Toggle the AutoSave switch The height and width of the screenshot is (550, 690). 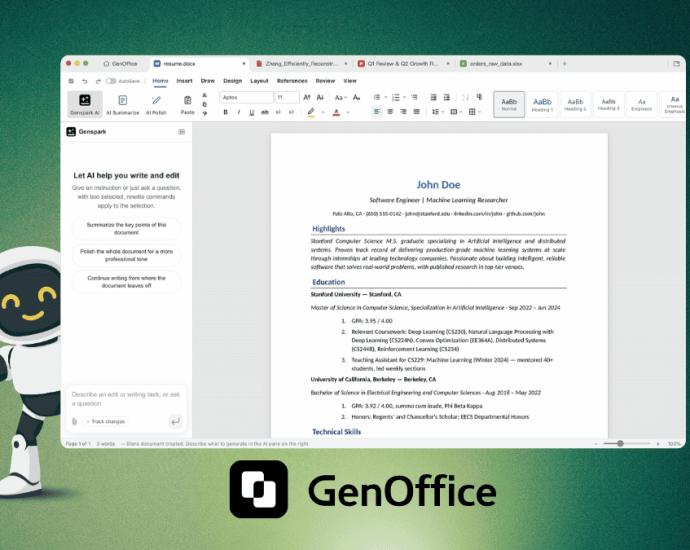point(111,81)
